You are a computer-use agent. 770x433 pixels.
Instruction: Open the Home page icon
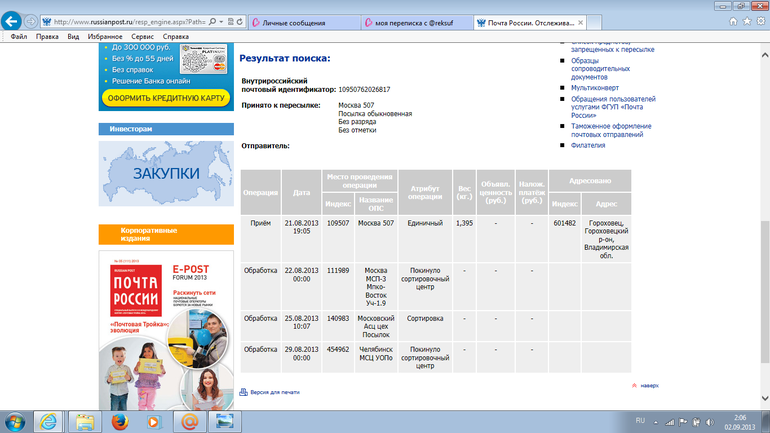pos(733,22)
